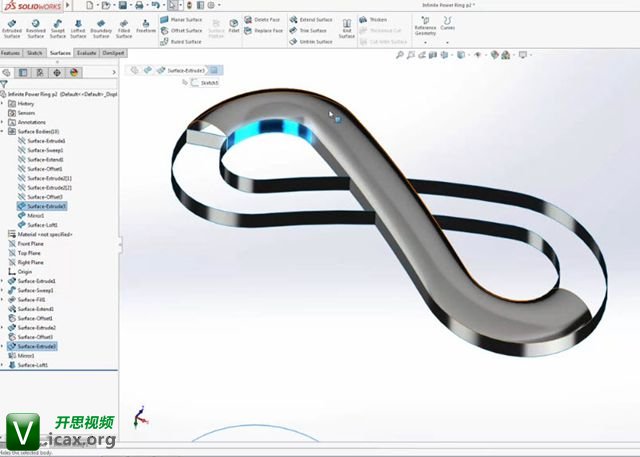Select the Knit Surface tool
Screen dimensions: 640x457
[347, 29]
